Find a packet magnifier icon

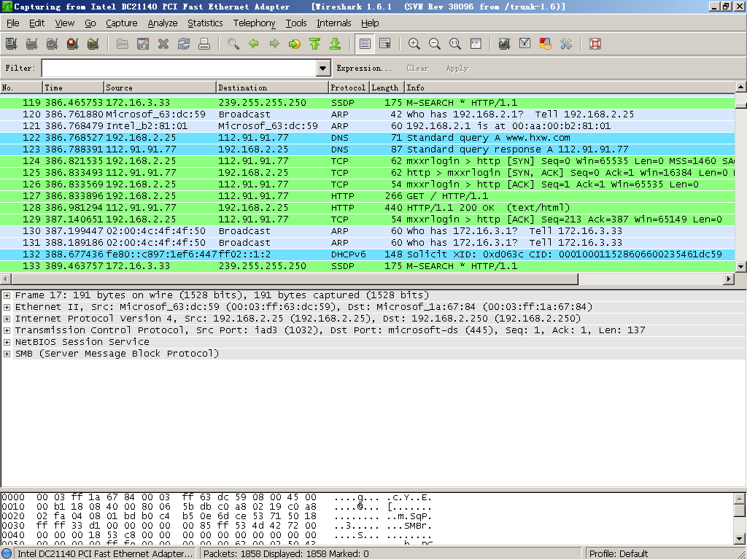tap(233, 44)
